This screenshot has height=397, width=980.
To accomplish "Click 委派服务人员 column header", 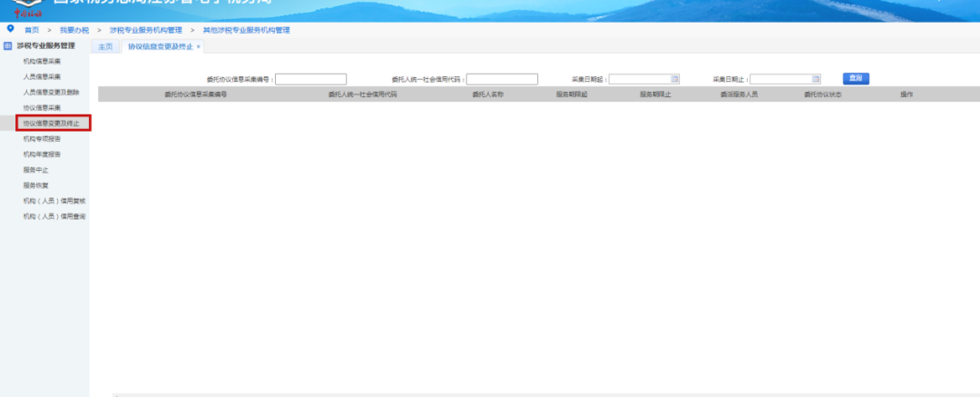I will point(739,94).
